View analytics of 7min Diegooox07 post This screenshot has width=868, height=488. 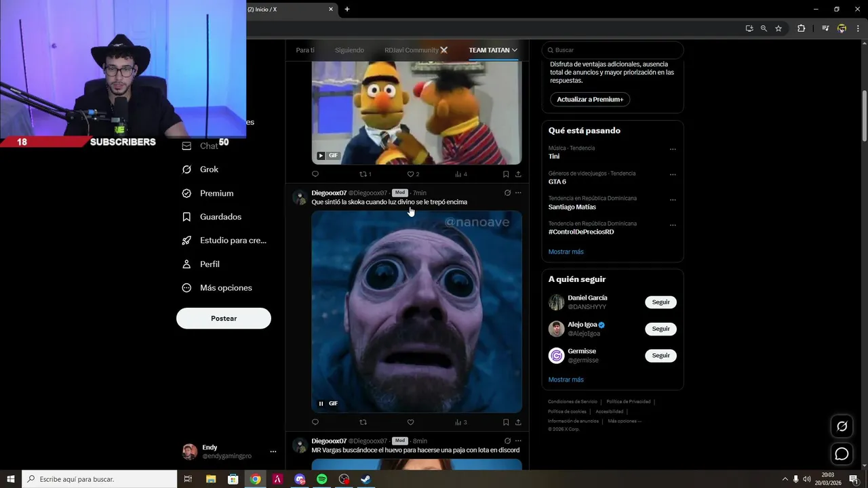[460, 422]
